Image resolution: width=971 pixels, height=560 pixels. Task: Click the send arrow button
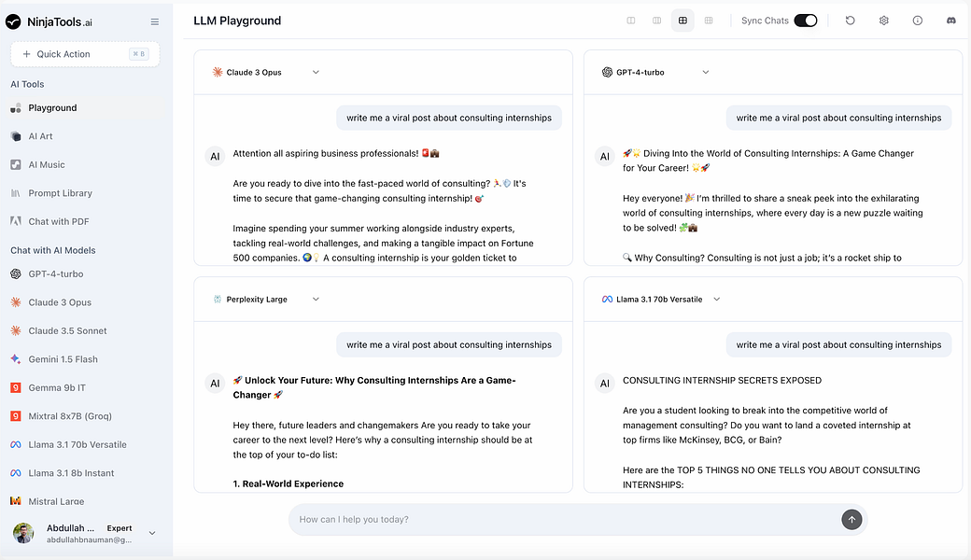click(851, 520)
